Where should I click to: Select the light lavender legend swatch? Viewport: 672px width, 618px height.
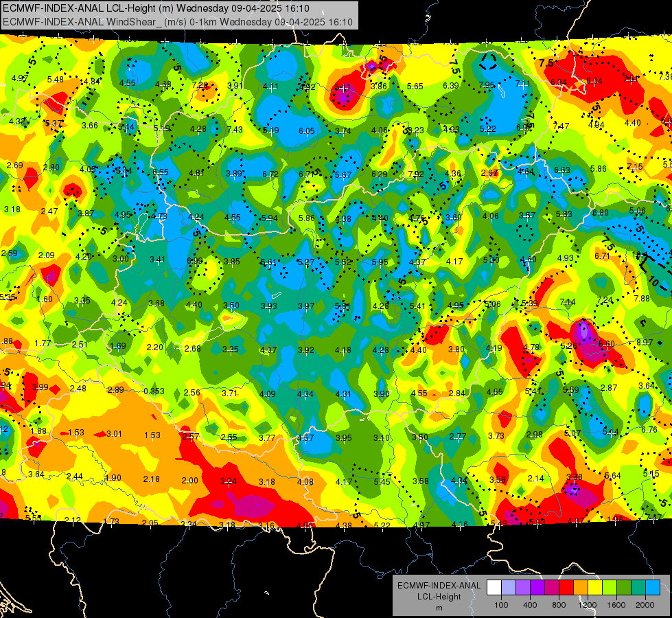coord(509,588)
